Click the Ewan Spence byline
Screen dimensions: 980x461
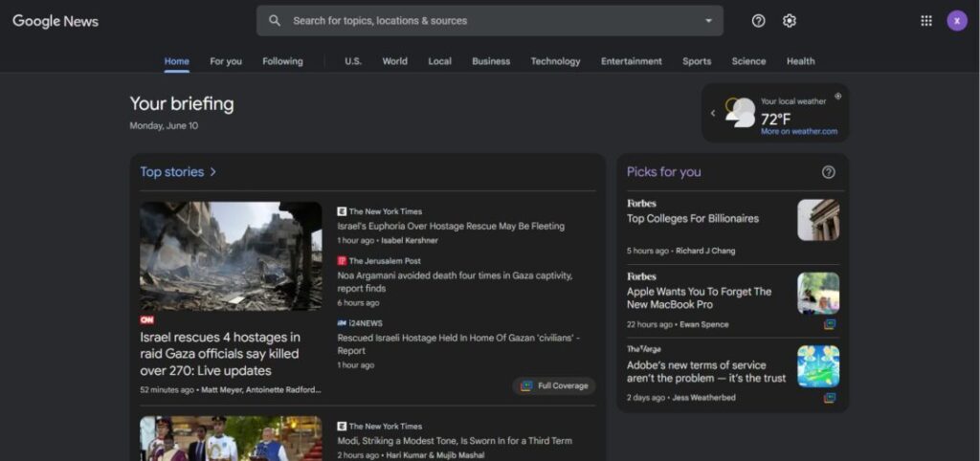[703, 325]
